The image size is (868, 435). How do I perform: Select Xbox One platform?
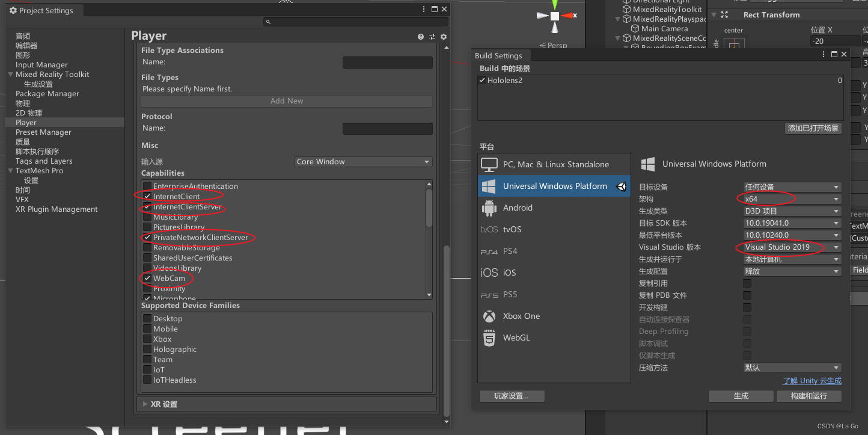554,316
